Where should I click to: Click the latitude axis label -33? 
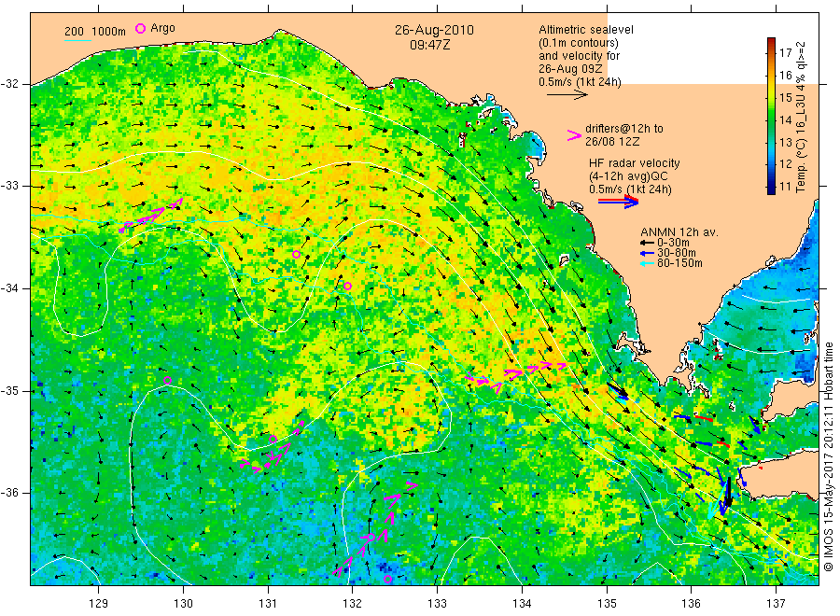(9, 186)
